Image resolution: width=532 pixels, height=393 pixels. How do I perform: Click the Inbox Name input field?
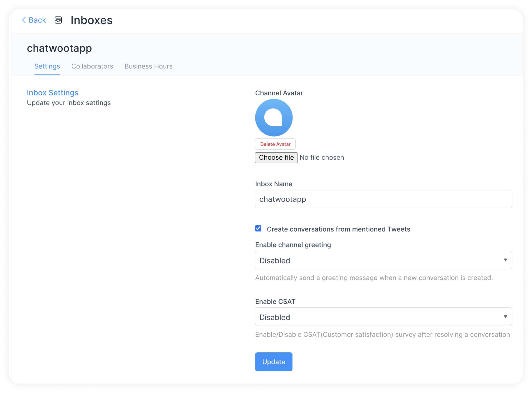click(x=383, y=199)
